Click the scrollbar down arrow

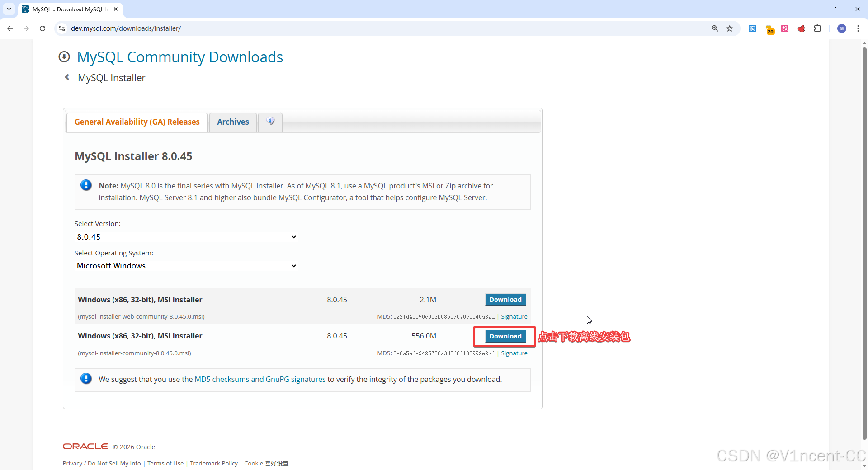[x=864, y=465]
